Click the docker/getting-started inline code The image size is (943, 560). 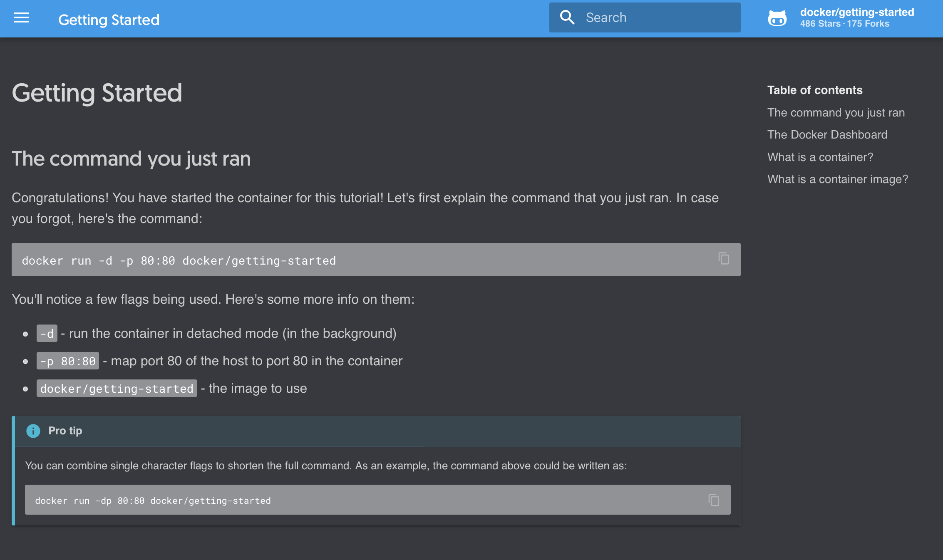(117, 389)
